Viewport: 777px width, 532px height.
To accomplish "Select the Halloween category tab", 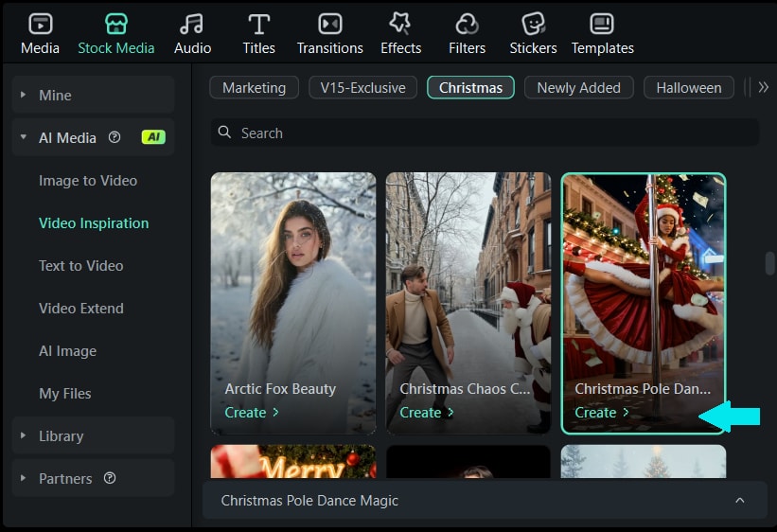I will pos(689,88).
